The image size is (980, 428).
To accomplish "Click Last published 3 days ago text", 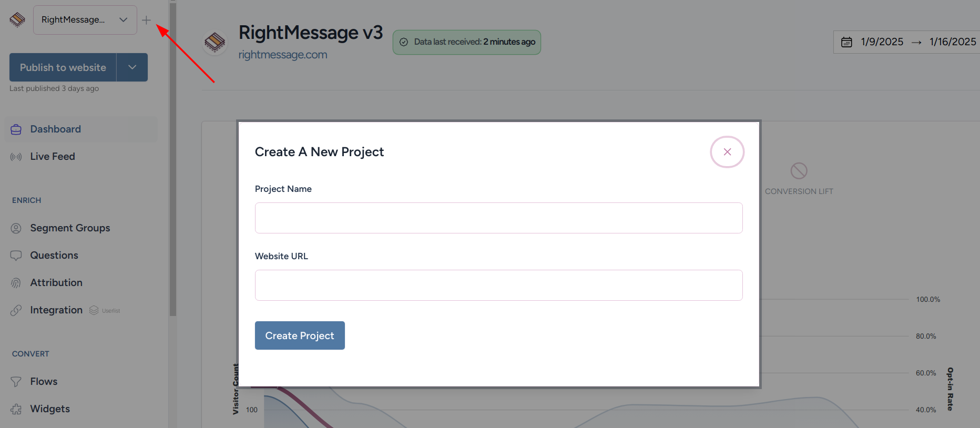I will point(54,88).
